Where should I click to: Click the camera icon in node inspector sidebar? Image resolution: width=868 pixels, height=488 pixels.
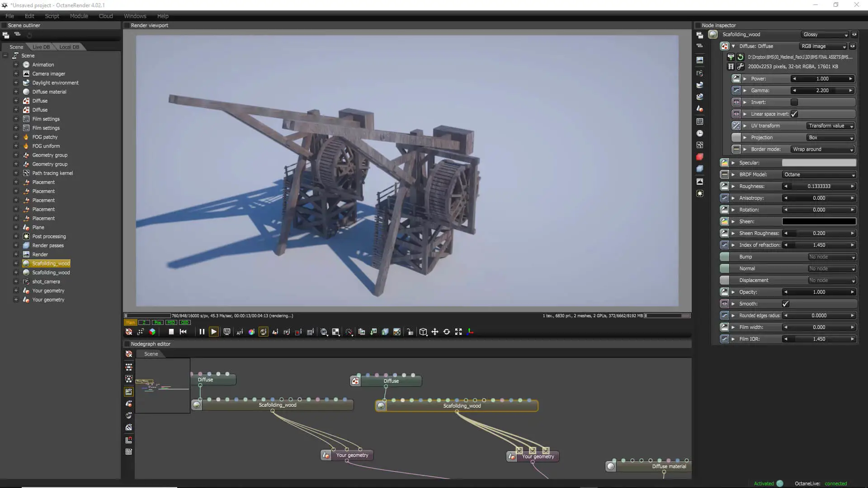(x=700, y=73)
